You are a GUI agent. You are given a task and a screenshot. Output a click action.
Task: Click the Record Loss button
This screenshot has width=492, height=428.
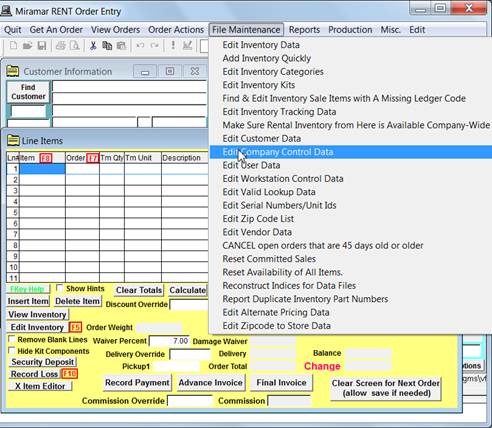pos(34,374)
